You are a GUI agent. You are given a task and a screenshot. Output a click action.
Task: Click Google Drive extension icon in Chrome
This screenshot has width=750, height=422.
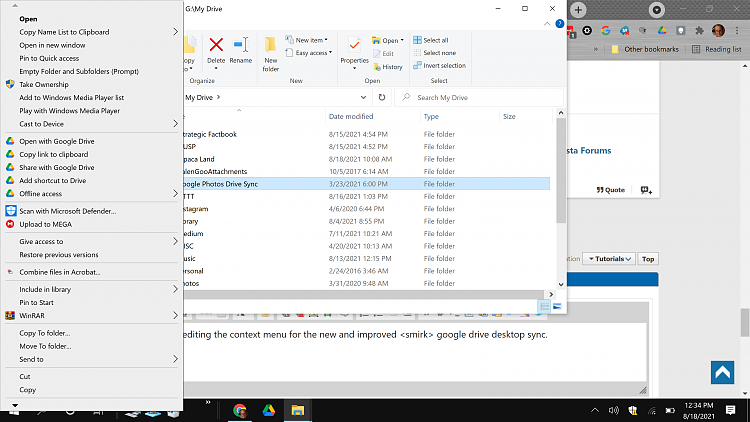coord(662,31)
